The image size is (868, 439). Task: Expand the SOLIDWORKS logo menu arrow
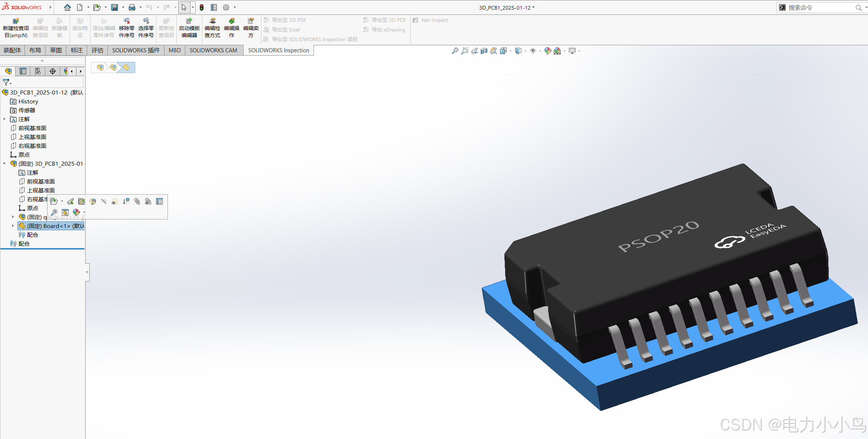(50, 7)
